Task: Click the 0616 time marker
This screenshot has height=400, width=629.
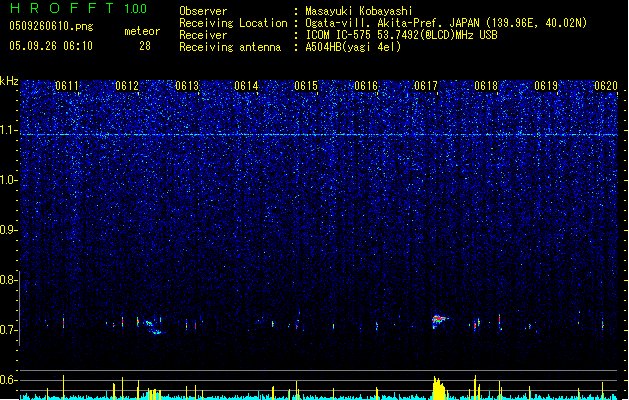Action: pos(366,86)
